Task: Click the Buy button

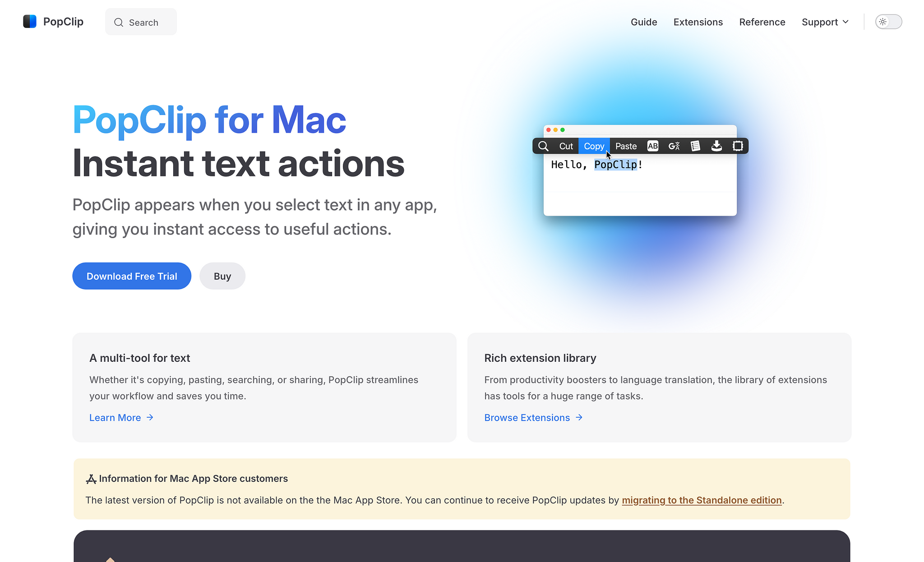Action: click(x=222, y=276)
